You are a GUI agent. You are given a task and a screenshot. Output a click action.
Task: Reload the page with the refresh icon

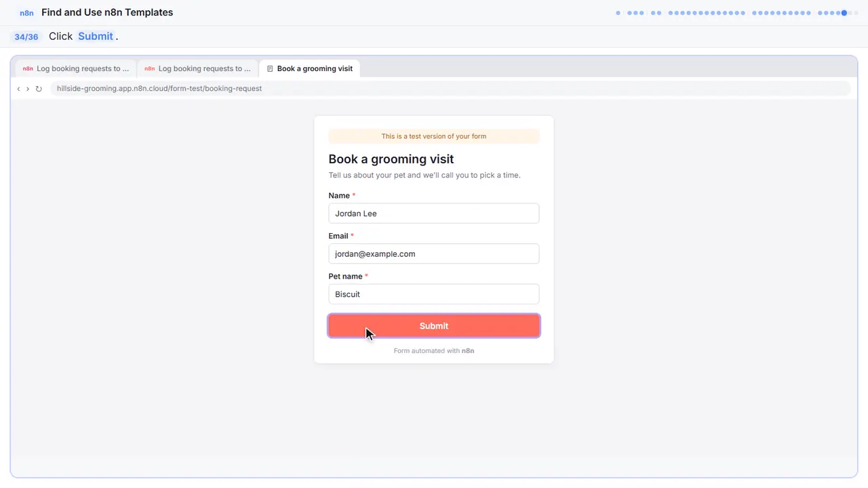tap(39, 89)
